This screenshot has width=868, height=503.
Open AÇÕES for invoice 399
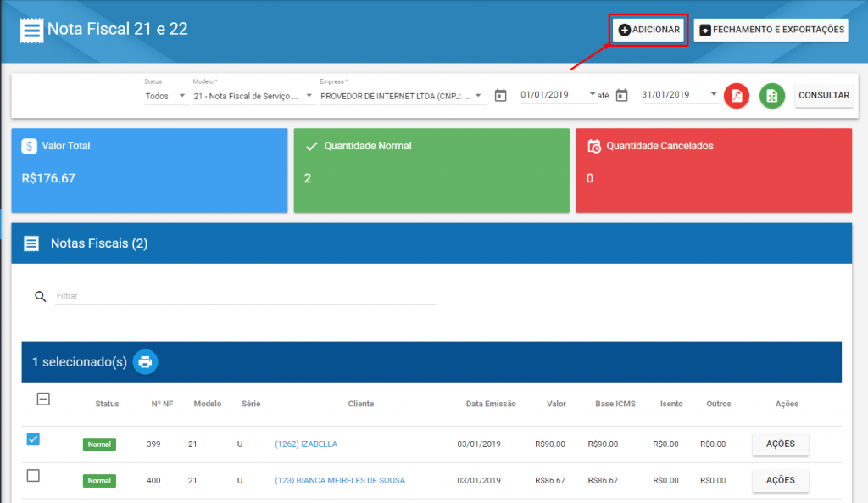[x=780, y=444]
